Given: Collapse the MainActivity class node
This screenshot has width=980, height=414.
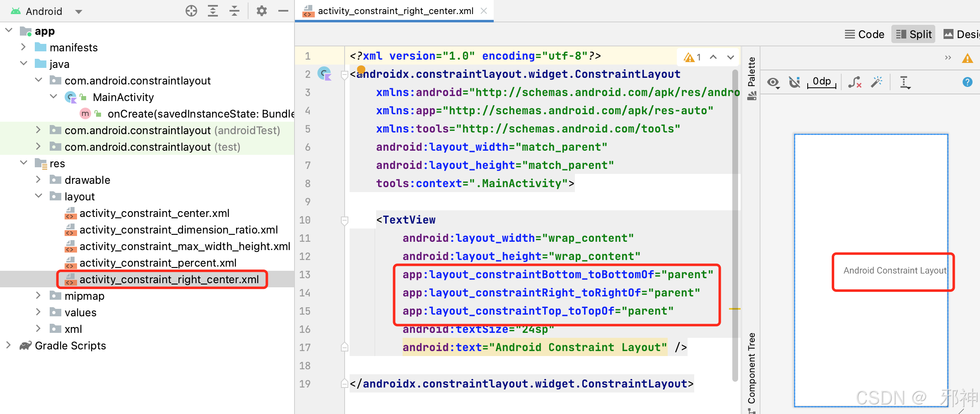Looking at the screenshot, I should point(53,97).
